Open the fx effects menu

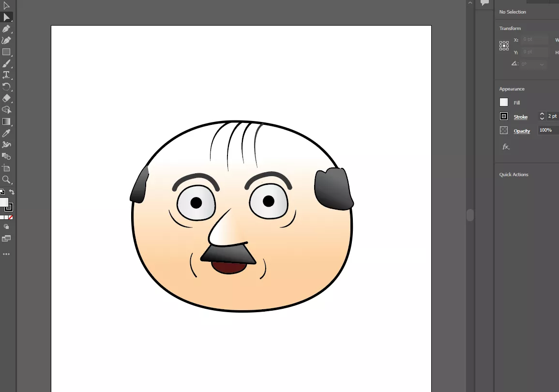pyautogui.click(x=506, y=147)
